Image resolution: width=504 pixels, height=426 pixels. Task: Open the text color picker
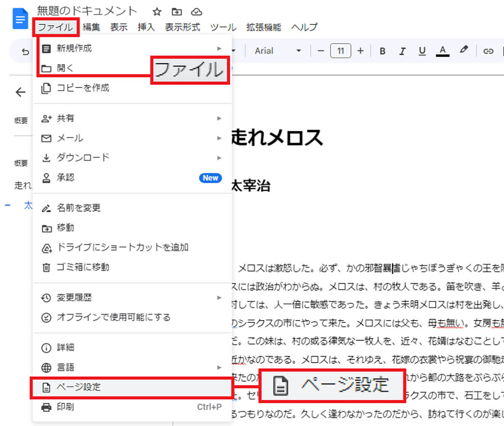(x=442, y=51)
